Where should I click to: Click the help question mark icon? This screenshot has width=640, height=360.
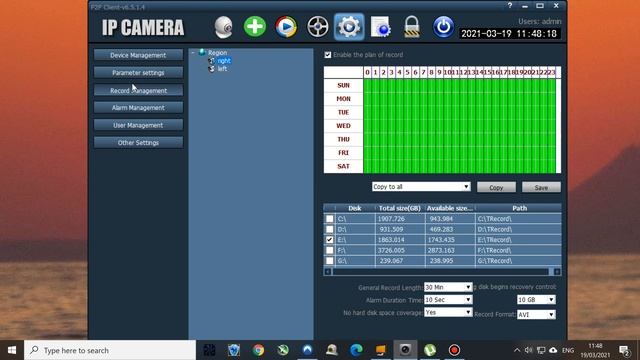(510, 5)
